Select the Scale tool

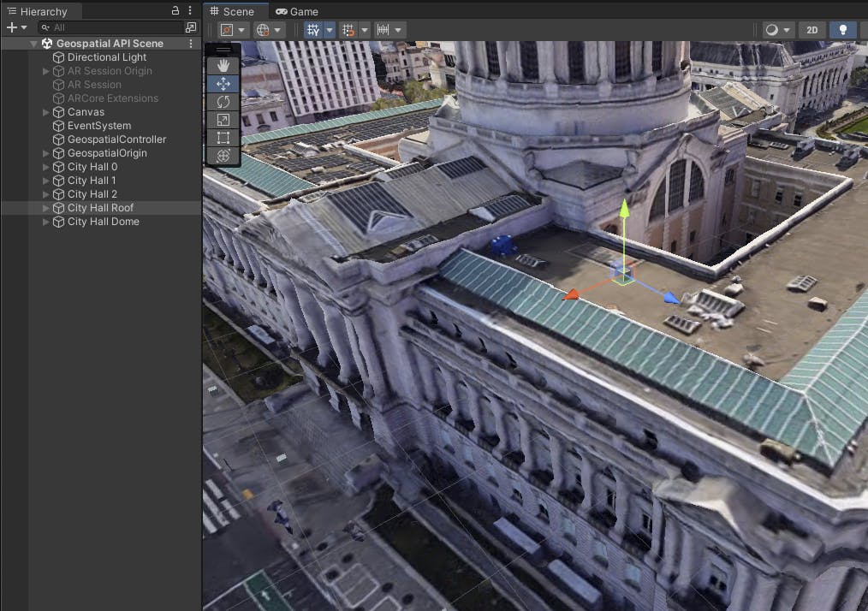tap(223, 119)
